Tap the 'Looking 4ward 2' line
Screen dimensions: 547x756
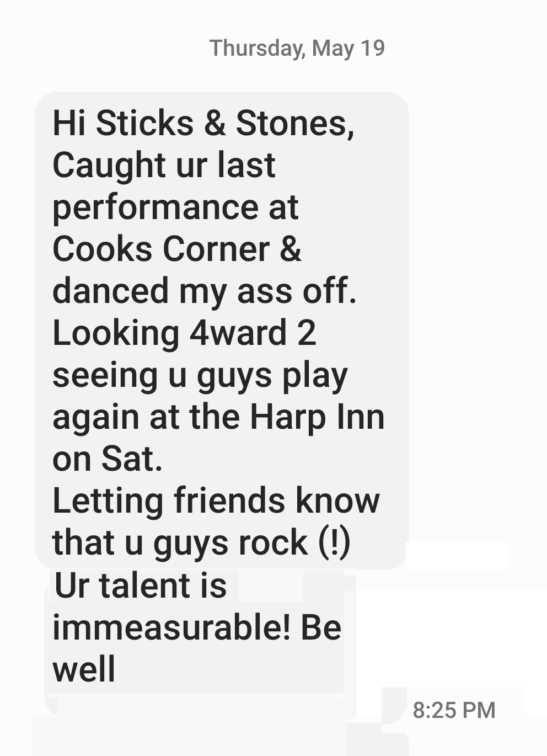[x=184, y=333]
